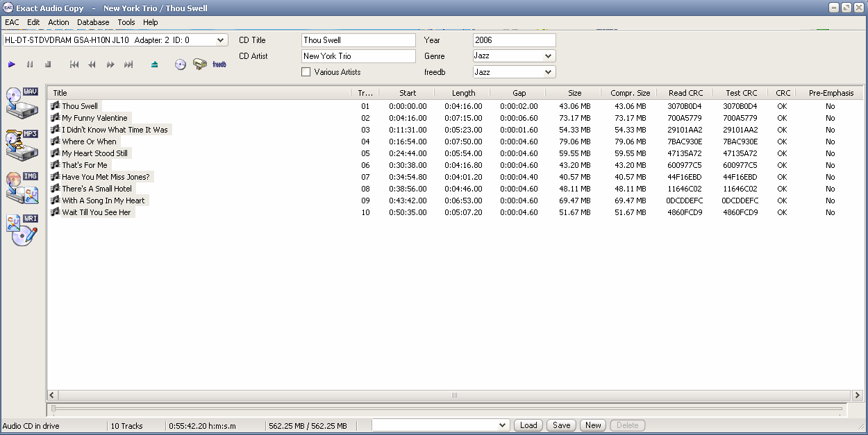
Task: Click the 10 Tracks status bar entry
Action: click(x=126, y=426)
